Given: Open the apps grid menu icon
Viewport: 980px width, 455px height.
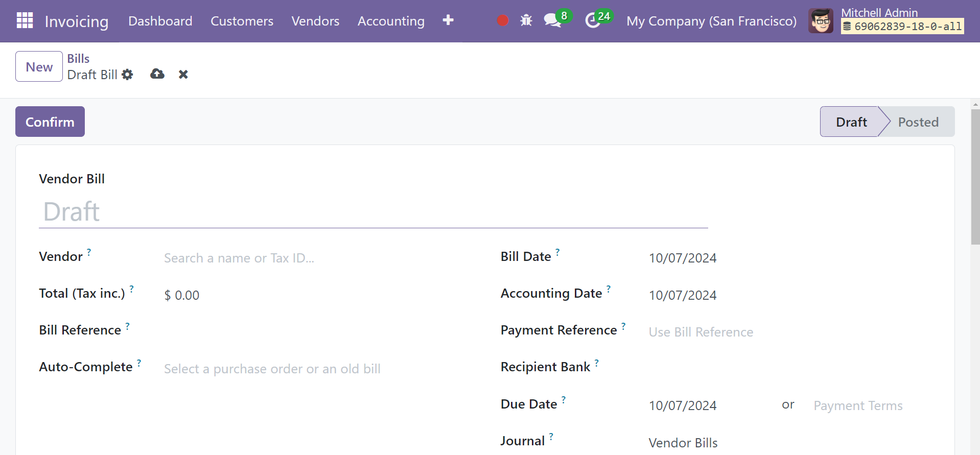Looking at the screenshot, I should (x=25, y=20).
